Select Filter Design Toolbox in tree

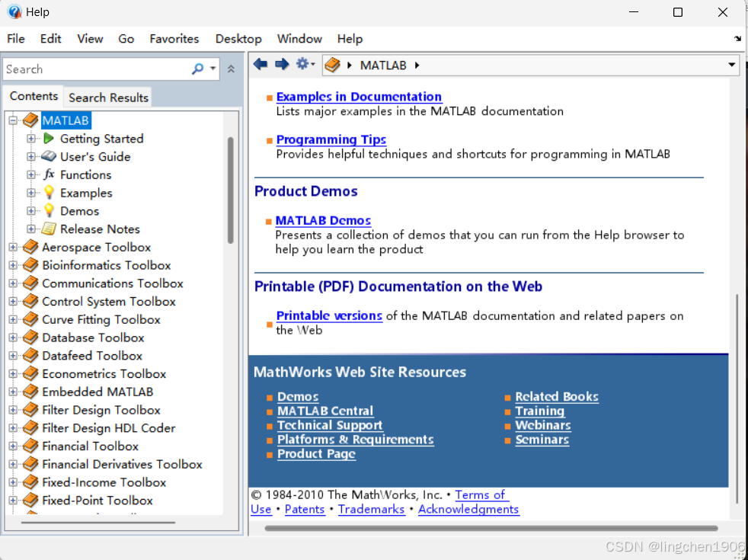pos(101,410)
